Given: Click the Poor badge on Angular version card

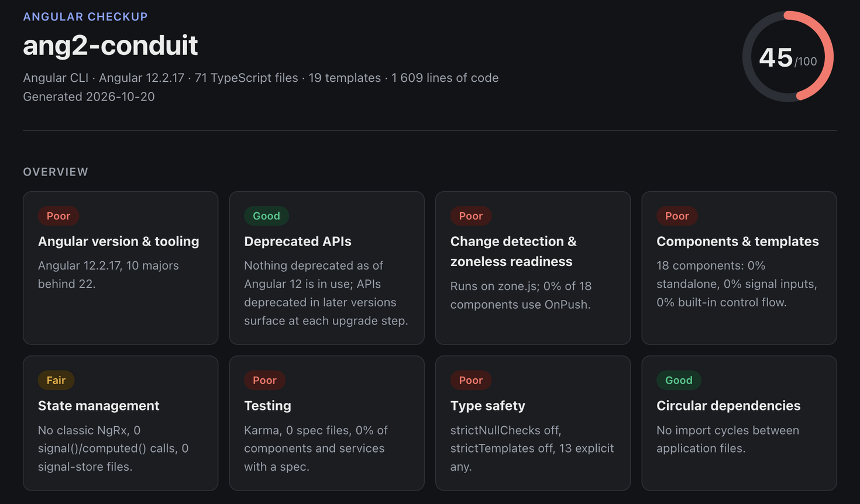Looking at the screenshot, I should [59, 216].
